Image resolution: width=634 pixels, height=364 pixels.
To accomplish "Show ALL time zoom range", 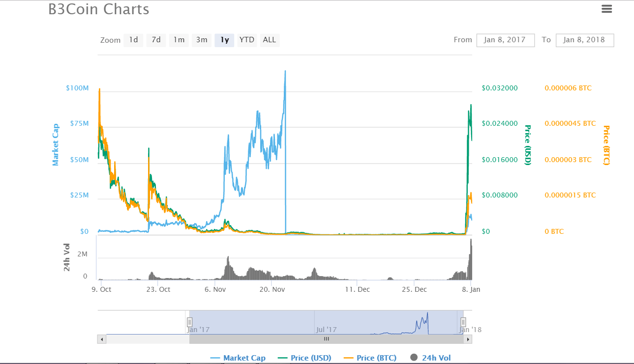I will (x=270, y=40).
